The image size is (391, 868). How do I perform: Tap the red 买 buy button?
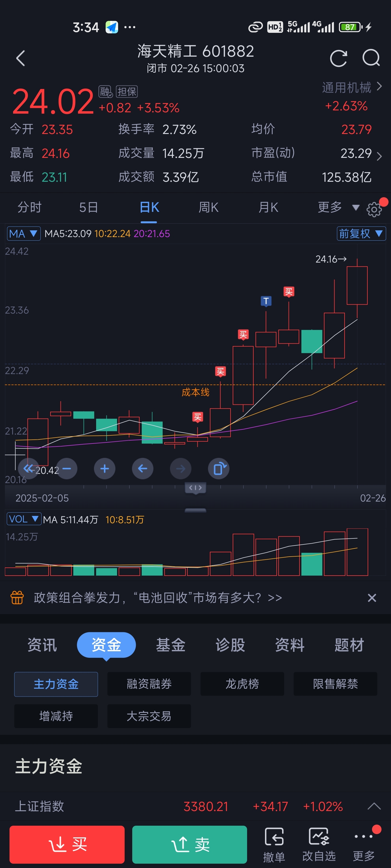[67, 845]
